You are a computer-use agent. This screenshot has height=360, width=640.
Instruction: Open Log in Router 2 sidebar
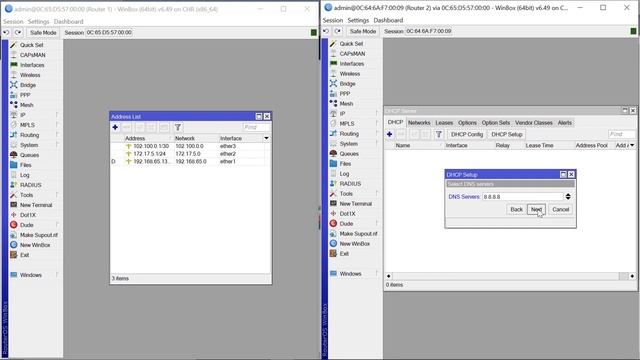coord(344,174)
